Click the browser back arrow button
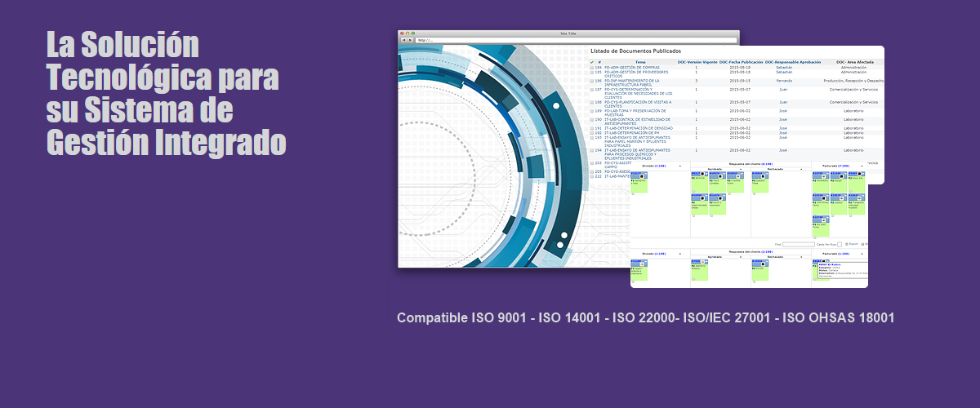 pos(403,40)
